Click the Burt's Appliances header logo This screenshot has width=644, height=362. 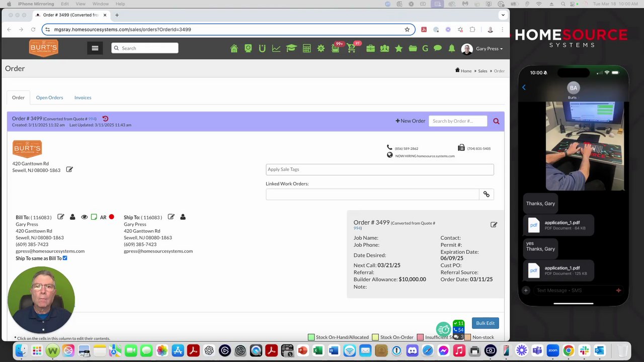44,48
